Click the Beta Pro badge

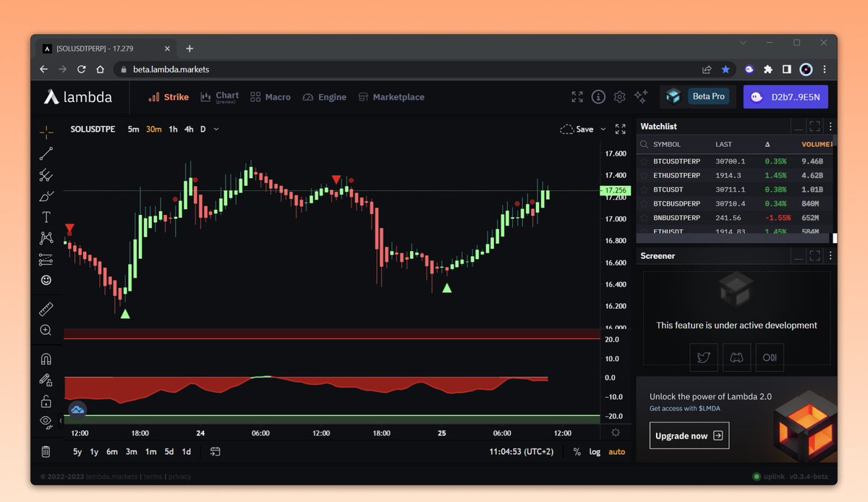coord(707,96)
